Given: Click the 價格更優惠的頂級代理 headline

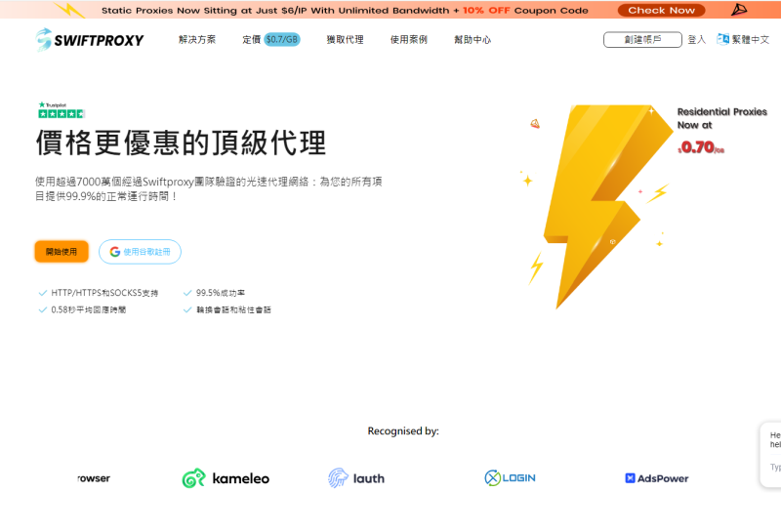Looking at the screenshot, I should tap(181, 143).
